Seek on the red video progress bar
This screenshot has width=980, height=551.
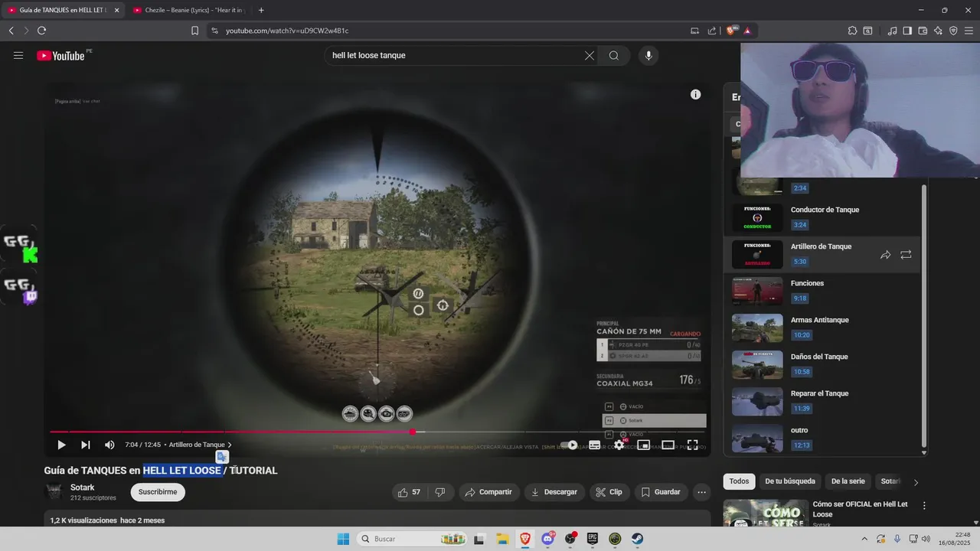point(378,432)
